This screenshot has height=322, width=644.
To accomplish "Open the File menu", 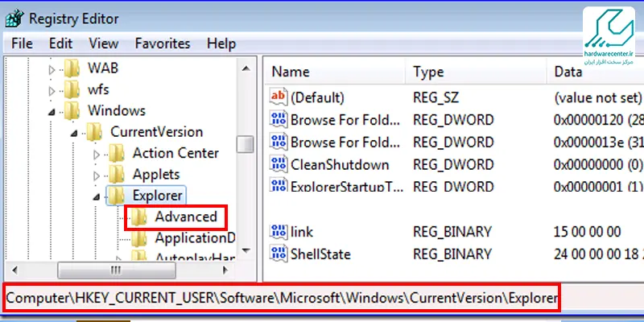I will coord(23,43).
